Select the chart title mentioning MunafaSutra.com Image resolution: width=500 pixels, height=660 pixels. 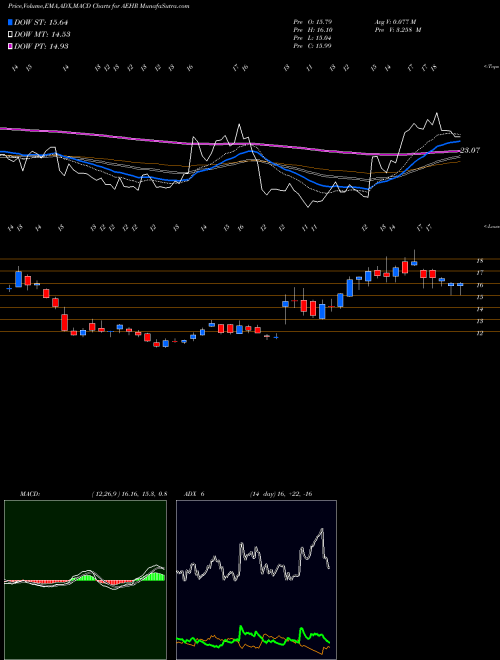(x=98, y=6)
